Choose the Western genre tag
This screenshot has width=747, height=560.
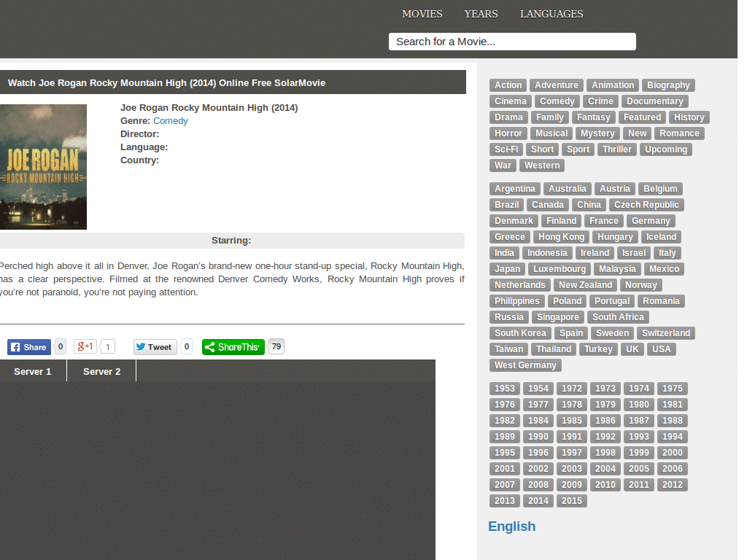(x=542, y=166)
